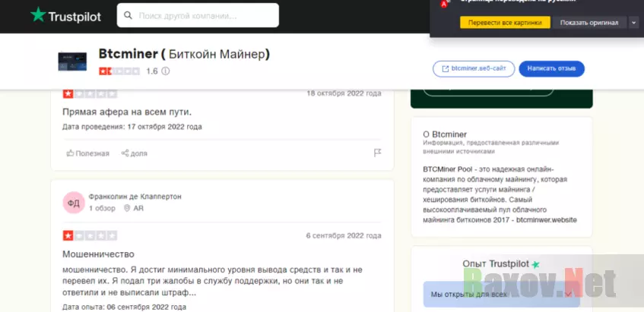This screenshot has width=644, height=312.
Task: Open the Btcminer company thumbnail
Action: (x=72, y=61)
